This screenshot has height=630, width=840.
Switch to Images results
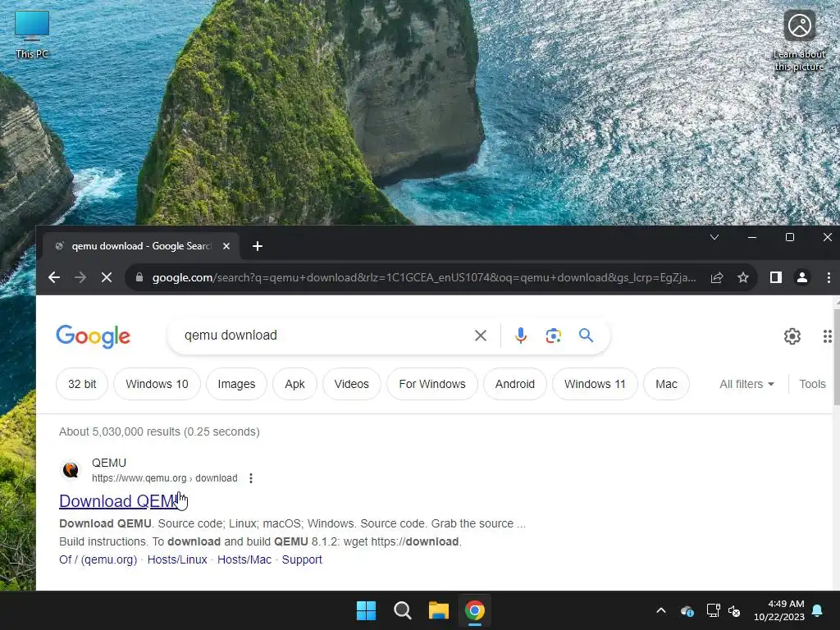coord(236,384)
